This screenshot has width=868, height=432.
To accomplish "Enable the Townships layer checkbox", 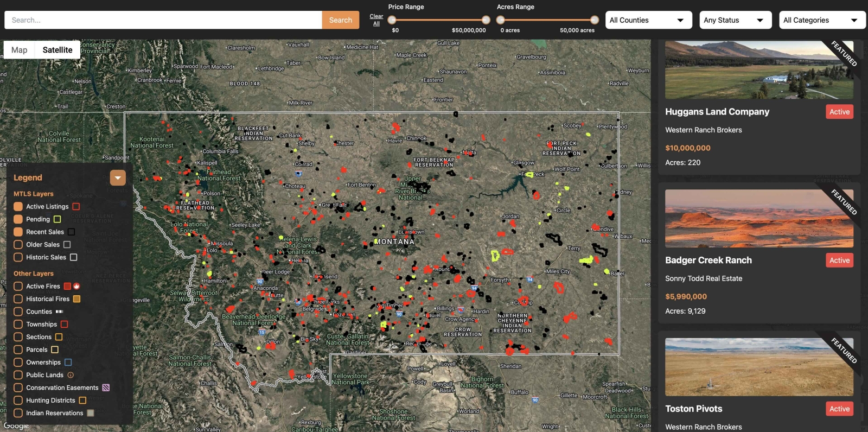I will click(x=18, y=325).
